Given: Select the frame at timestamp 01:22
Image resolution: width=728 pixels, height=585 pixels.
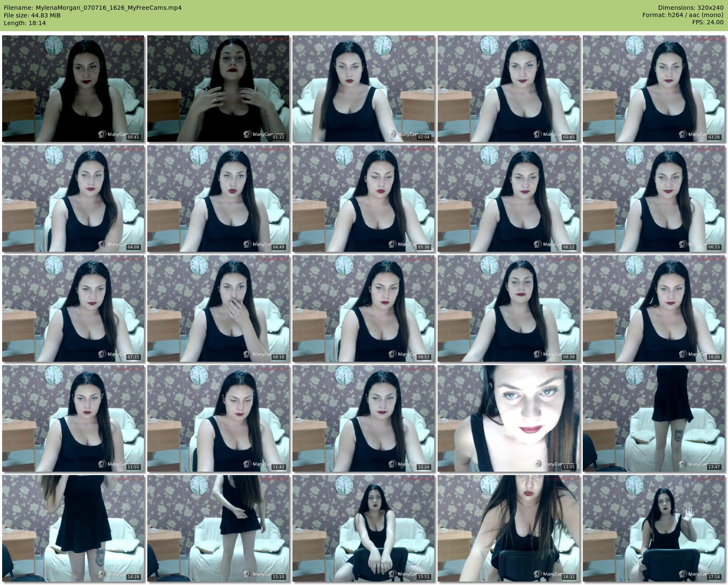Looking at the screenshot, I should coord(218,89).
